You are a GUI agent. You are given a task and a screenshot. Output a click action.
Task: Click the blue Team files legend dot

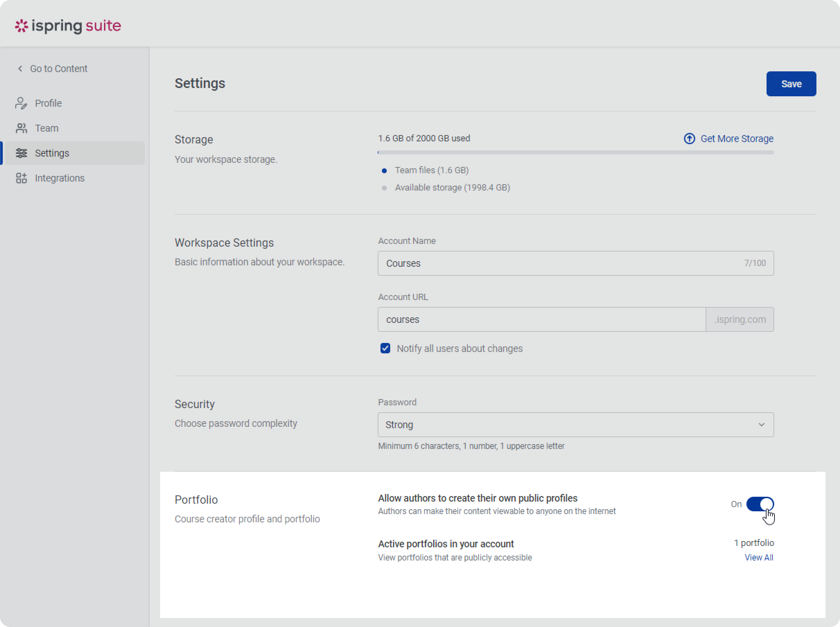[x=384, y=171]
